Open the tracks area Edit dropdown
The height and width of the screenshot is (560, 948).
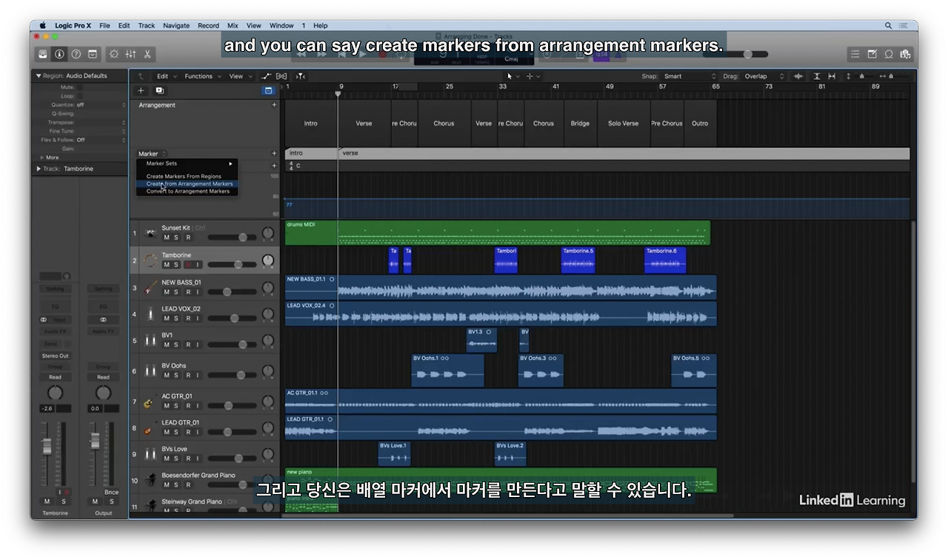(165, 76)
